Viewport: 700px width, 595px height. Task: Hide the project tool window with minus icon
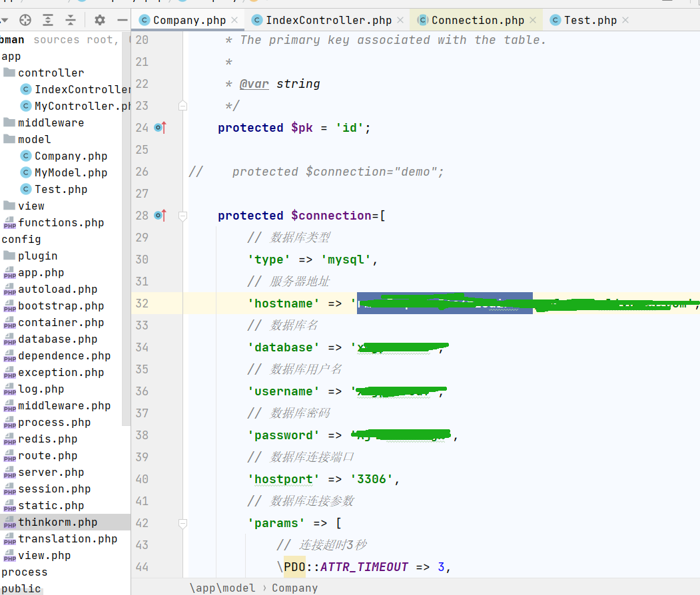click(x=123, y=20)
